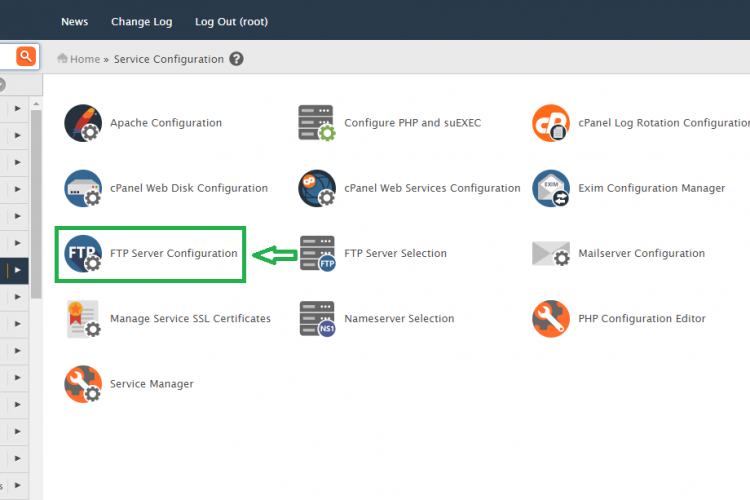Open Manage Service SSL Certificates link

click(190, 319)
